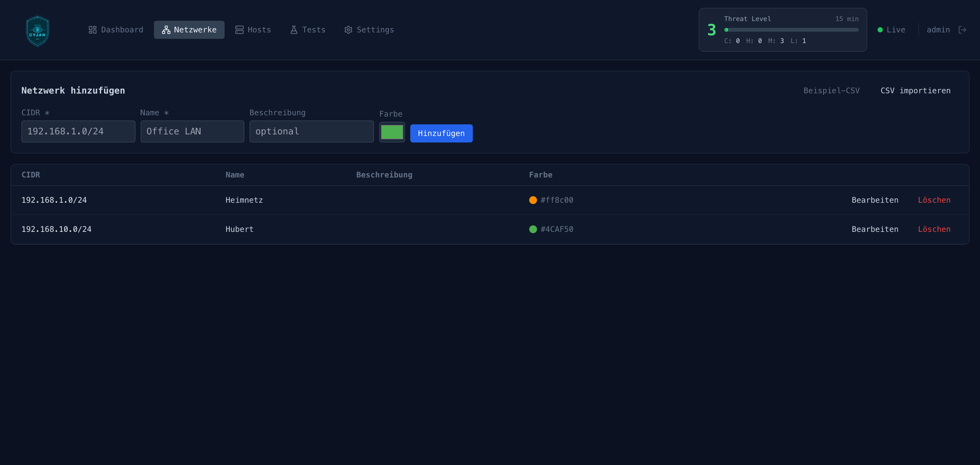Focus the CIDR input field
Viewport: 980px width, 465px height.
pyautogui.click(x=78, y=131)
